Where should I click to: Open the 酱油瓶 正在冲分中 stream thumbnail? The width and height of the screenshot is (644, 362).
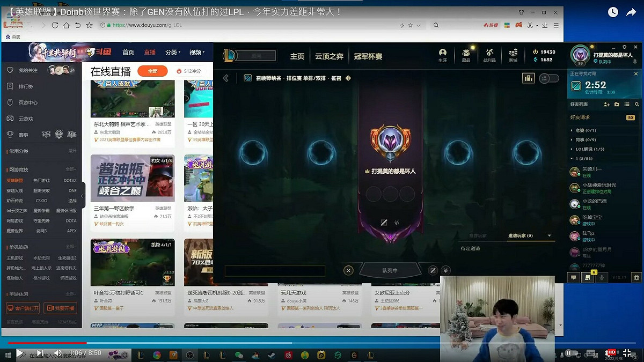pos(133,179)
